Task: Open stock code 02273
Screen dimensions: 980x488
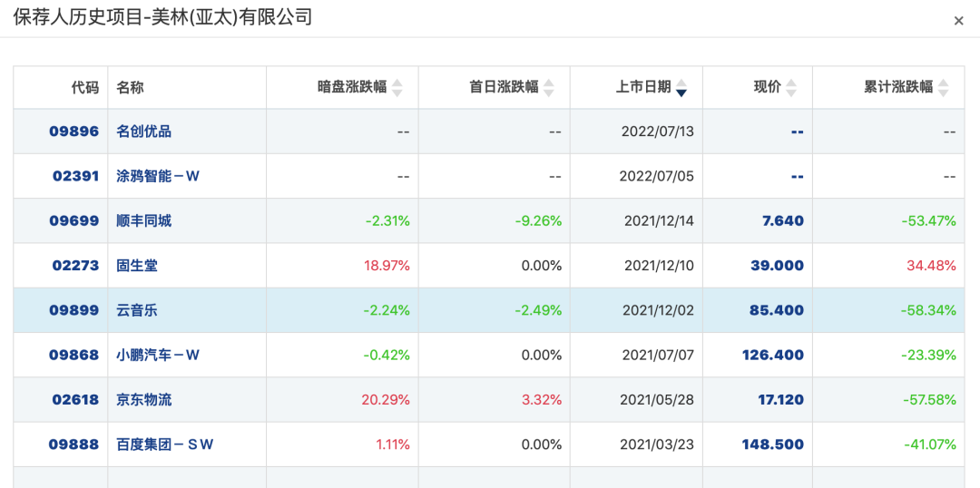Action: coord(75,266)
